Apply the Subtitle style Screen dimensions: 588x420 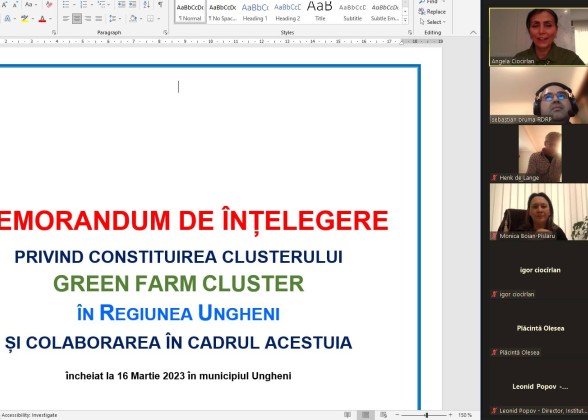[x=352, y=12]
